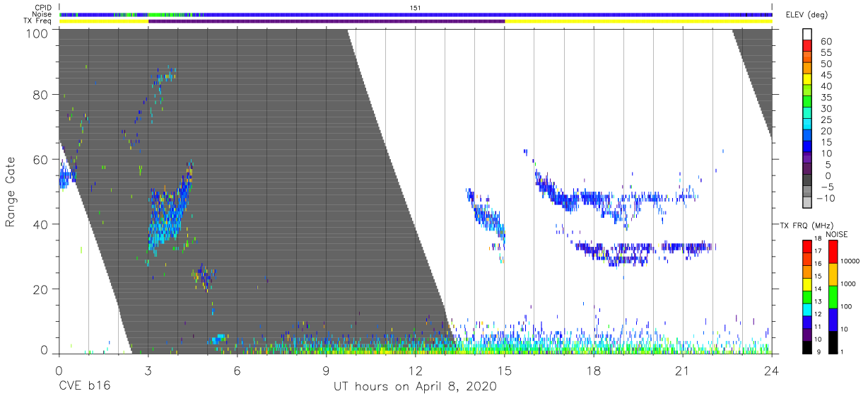Click the ELEV (deg) colorbar title
Screen dimensions: 868x401
(x=807, y=15)
